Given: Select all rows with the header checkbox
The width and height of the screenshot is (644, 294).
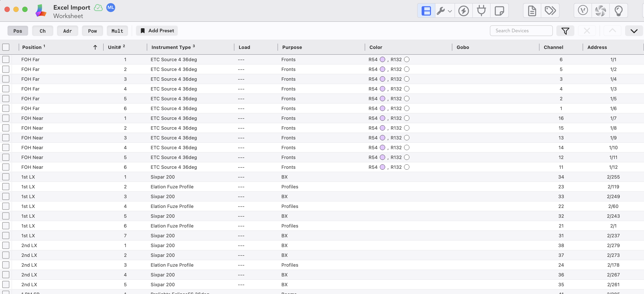Looking at the screenshot, I should [6, 47].
